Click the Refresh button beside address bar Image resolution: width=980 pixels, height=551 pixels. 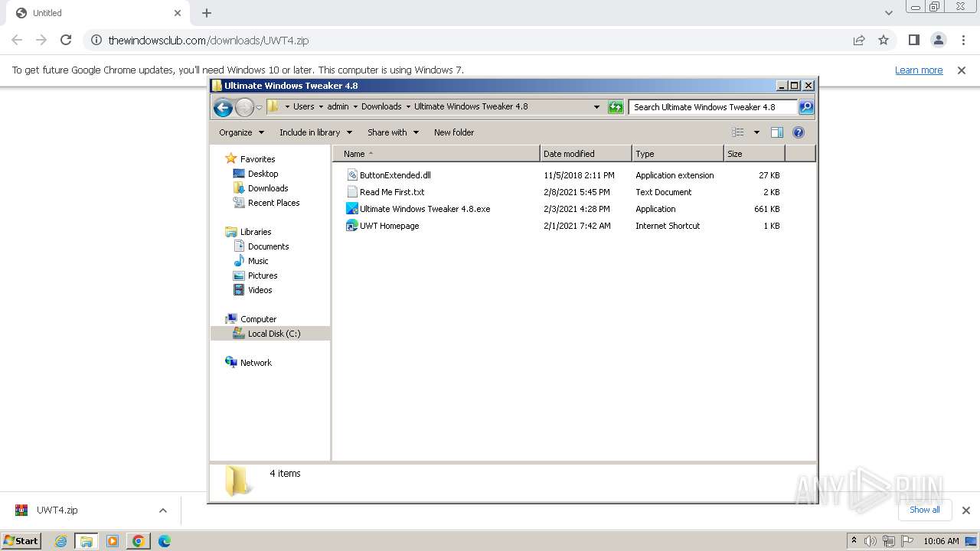[x=616, y=107]
